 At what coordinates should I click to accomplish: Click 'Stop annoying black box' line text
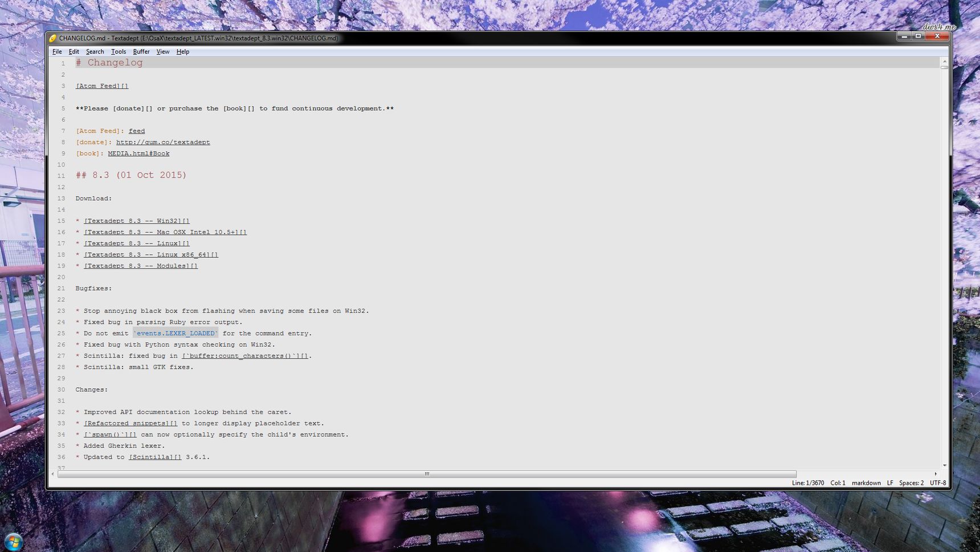[226, 311]
